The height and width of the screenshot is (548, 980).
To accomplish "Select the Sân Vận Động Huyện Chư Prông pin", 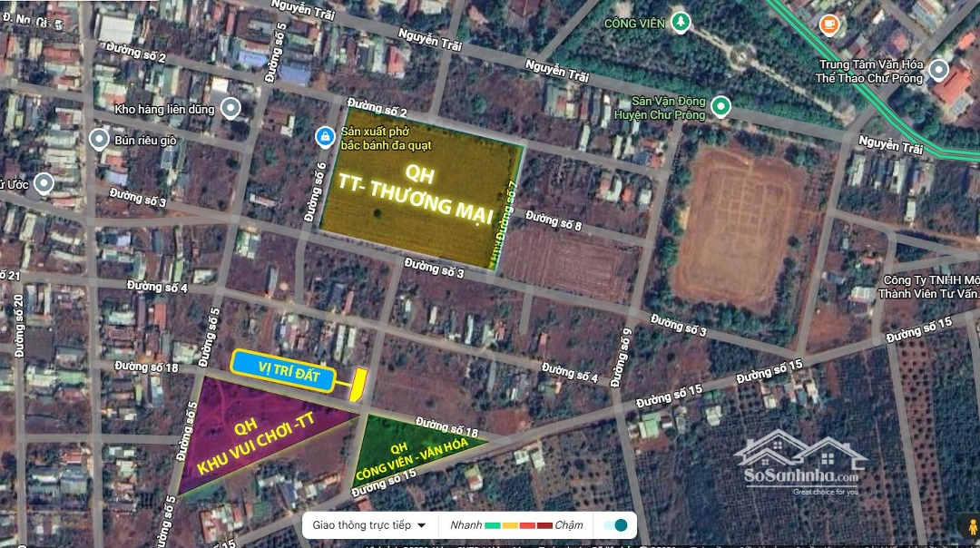I will [720, 106].
